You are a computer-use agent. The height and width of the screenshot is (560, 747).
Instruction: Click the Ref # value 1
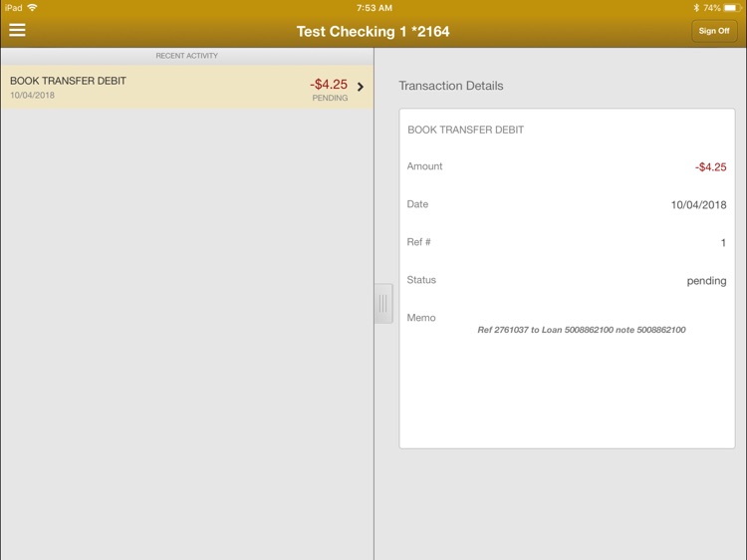pos(723,242)
